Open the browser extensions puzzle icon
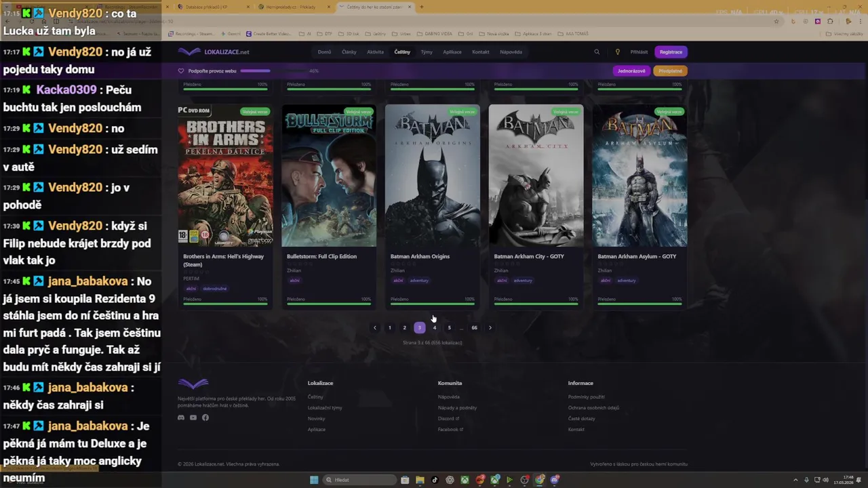 coord(829,21)
